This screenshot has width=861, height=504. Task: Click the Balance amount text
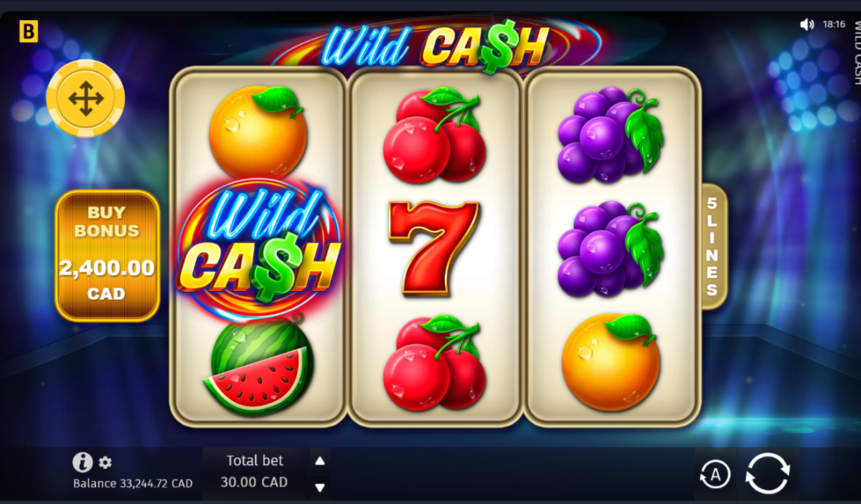click(x=133, y=483)
